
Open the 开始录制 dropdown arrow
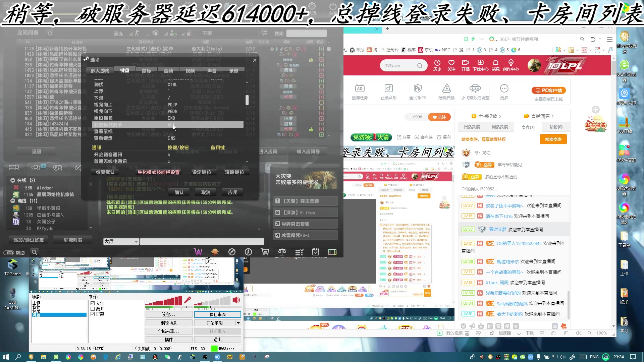coord(238,323)
